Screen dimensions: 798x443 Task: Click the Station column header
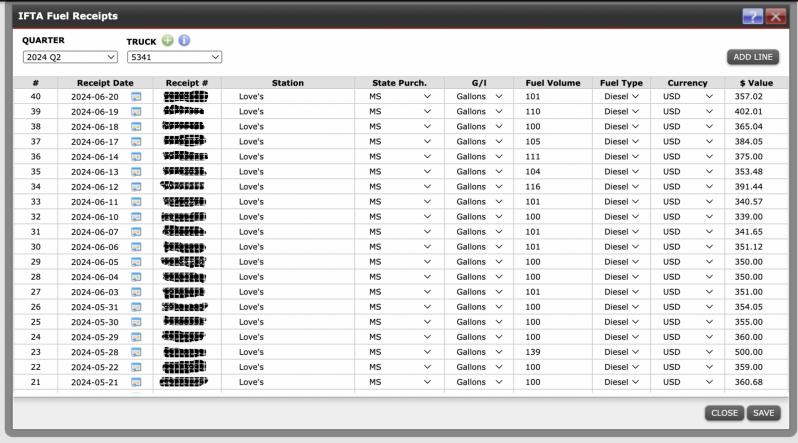click(288, 82)
